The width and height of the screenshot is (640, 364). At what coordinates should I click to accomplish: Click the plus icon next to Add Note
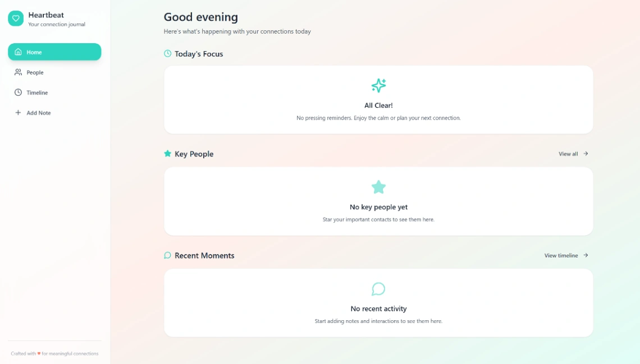(x=17, y=112)
